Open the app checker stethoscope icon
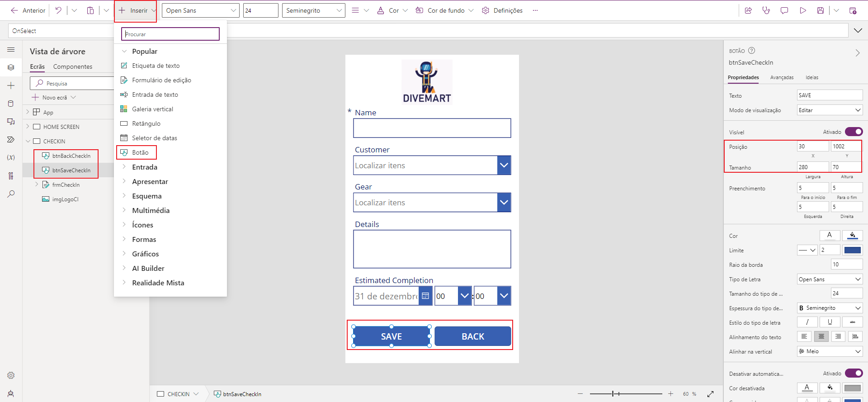The width and height of the screenshot is (868, 402). pos(766,10)
